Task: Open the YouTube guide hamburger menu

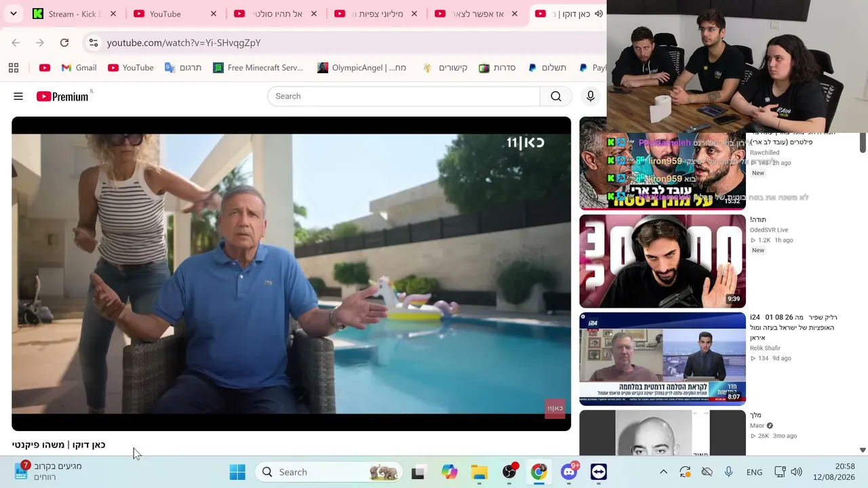Action: click(x=18, y=96)
